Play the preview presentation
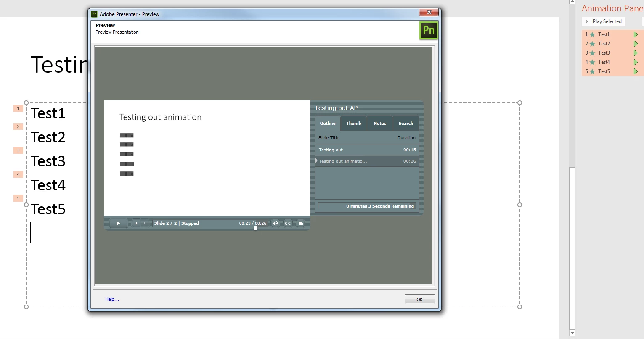The width and height of the screenshot is (644, 339). 118,223
